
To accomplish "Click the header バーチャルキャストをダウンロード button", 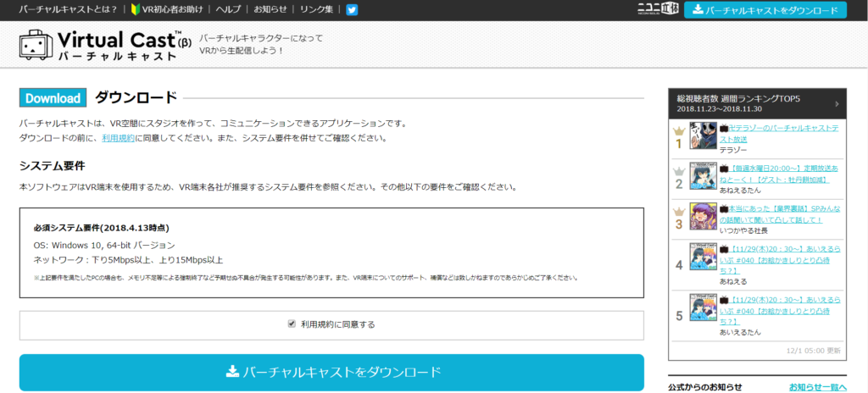I will coord(765,10).
